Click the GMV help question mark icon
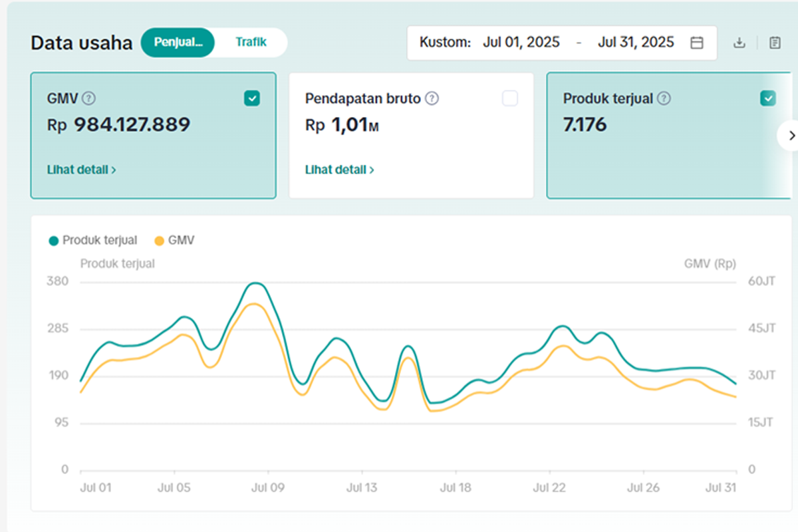The width and height of the screenshot is (798, 532). click(x=89, y=99)
